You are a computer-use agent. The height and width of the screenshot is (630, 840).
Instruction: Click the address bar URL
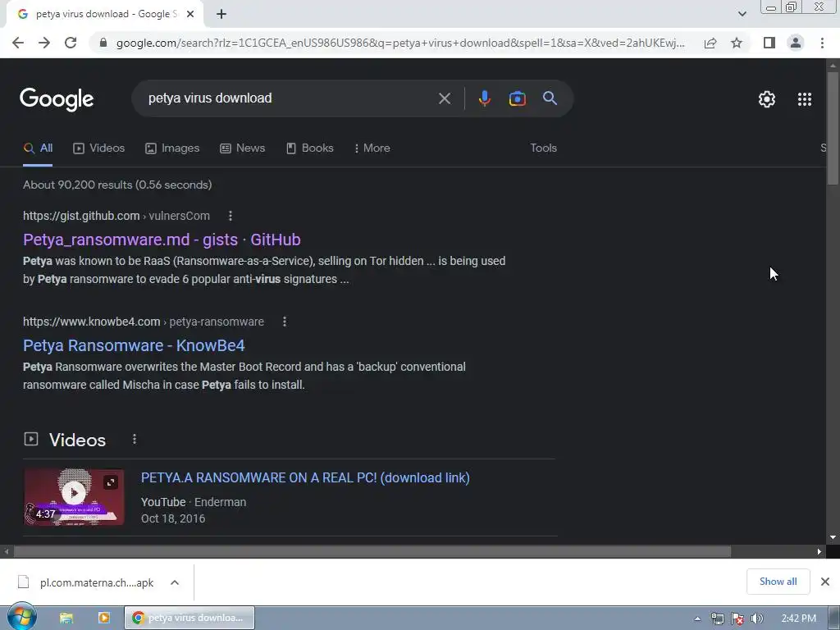(400, 43)
